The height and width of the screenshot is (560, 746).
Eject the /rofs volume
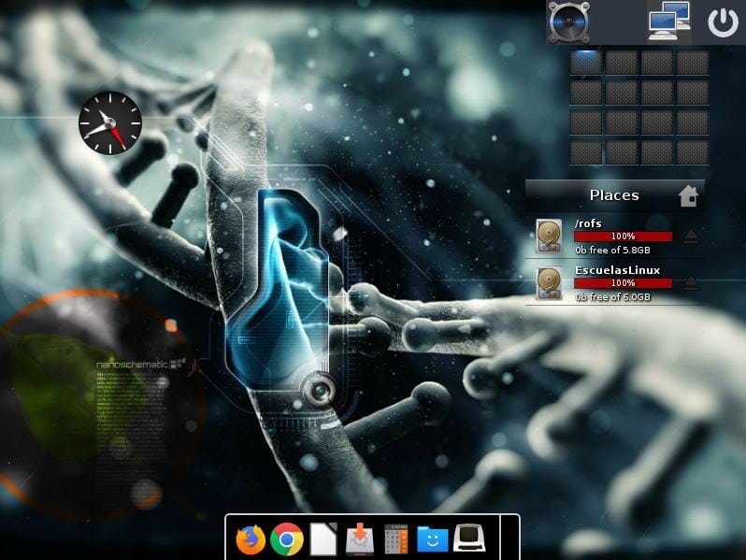691,237
